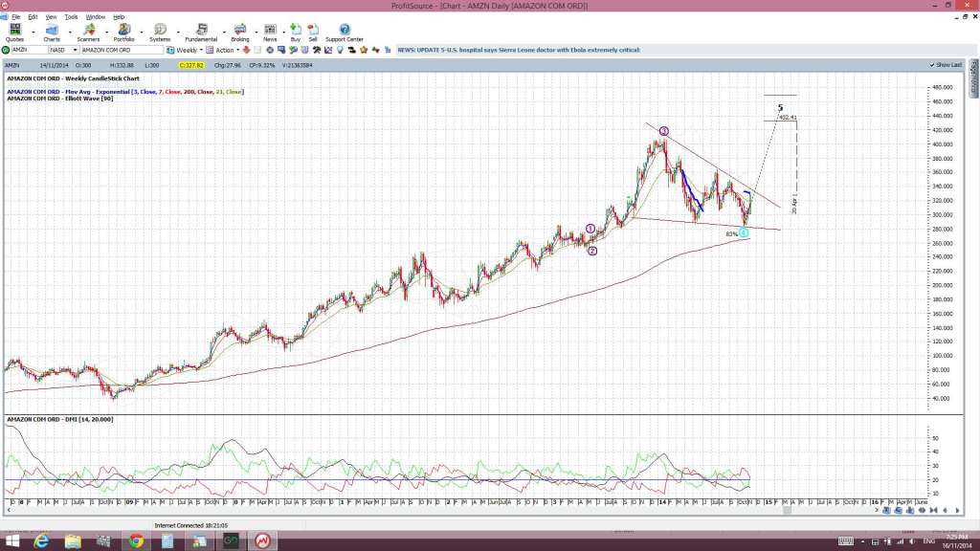Viewport: 980px width, 551px height.
Task: Open the Support Center help icon
Action: click(345, 29)
